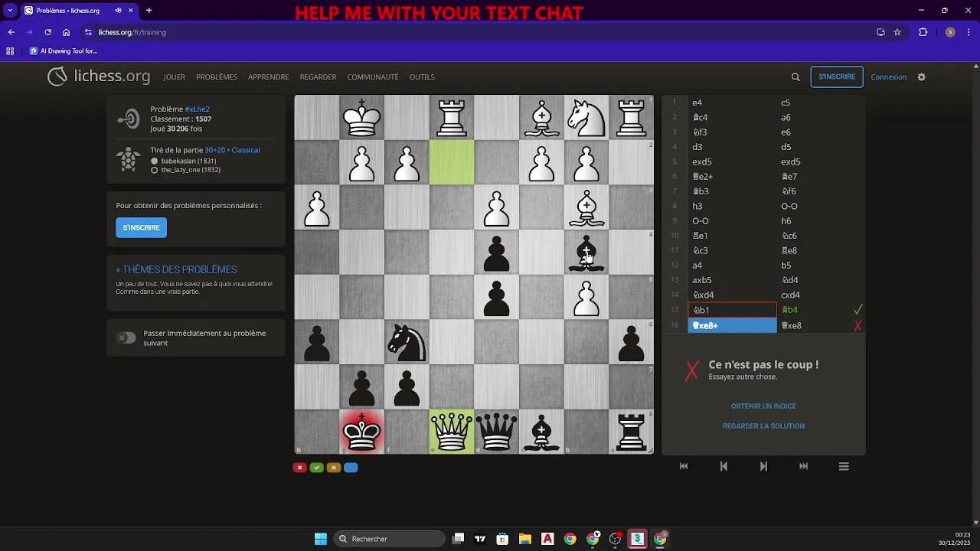
Task: Click player name babekaslan (1831)
Action: (x=188, y=161)
